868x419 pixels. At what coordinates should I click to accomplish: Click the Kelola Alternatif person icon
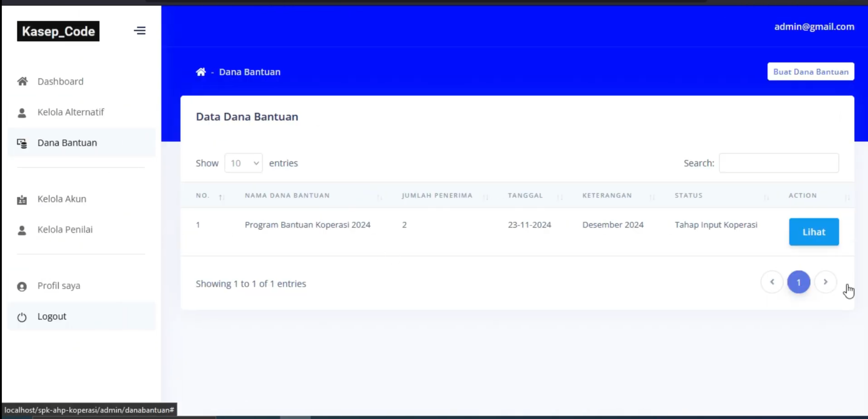pos(22,112)
